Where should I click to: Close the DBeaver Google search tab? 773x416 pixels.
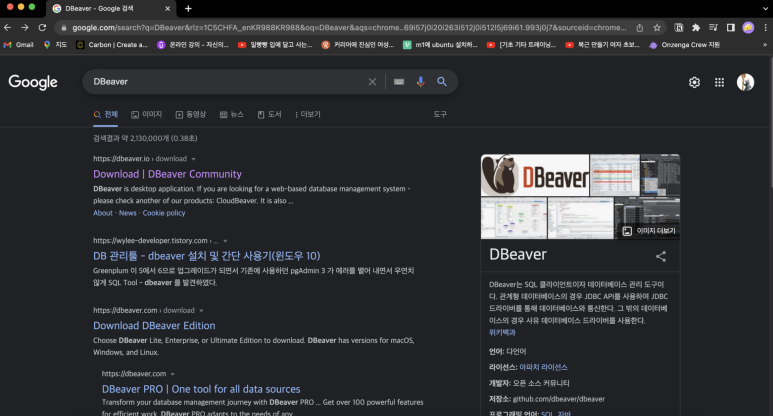[x=167, y=8]
